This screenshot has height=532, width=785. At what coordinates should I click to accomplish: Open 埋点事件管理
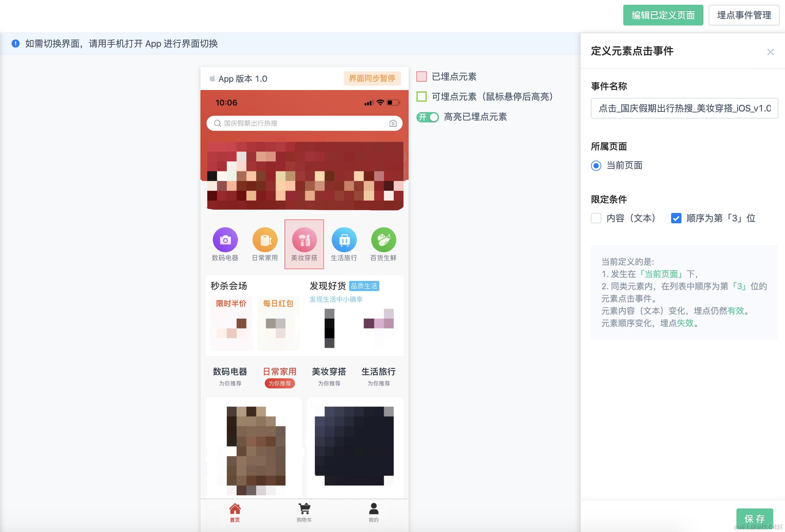[x=743, y=15]
